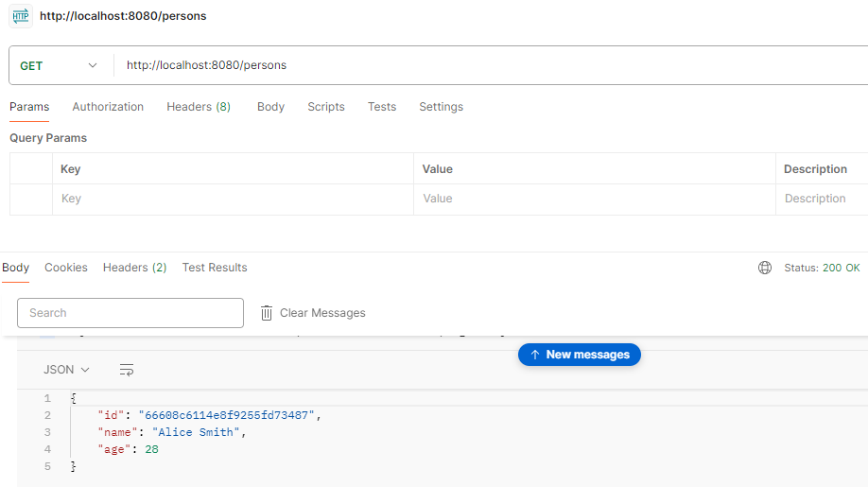Expand the JSON format dropdown
The width and height of the screenshot is (868, 487).
(x=66, y=370)
